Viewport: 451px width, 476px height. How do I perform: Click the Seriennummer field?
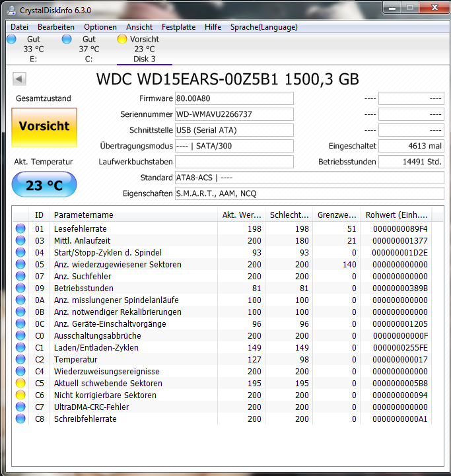click(234, 114)
